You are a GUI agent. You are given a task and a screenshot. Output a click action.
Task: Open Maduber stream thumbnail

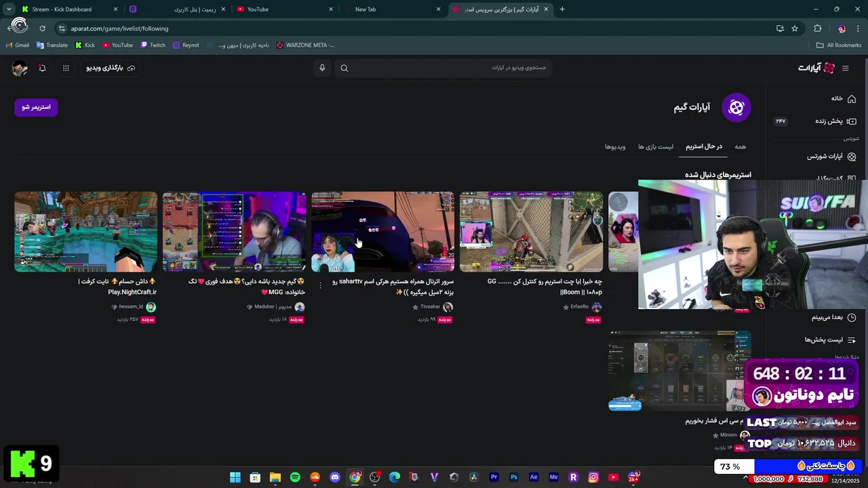click(x=235, y=232)
